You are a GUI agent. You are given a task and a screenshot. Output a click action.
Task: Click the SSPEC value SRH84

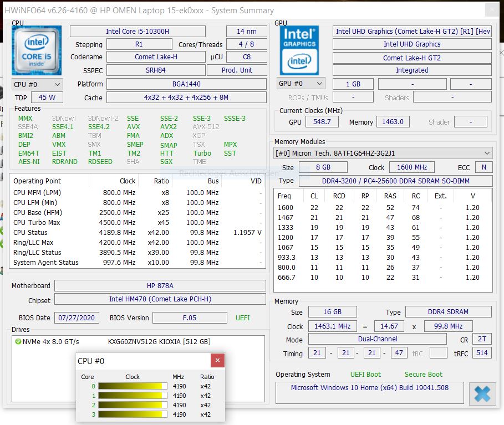156,70
